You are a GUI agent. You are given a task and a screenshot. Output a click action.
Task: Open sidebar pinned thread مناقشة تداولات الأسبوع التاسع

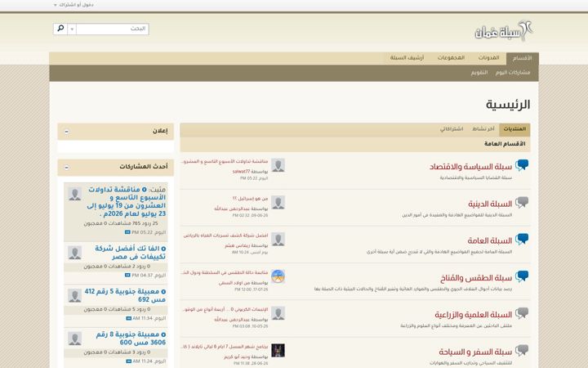pos(126,202)
